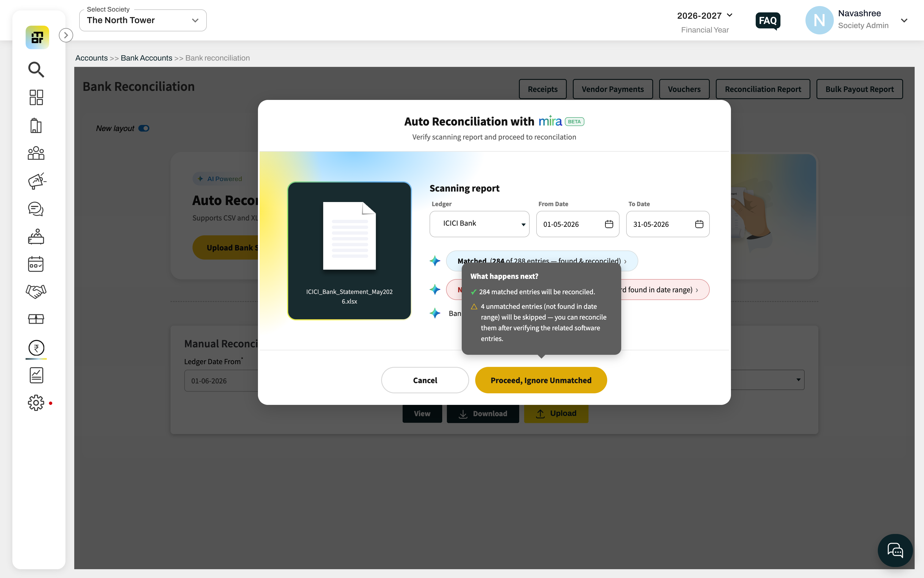Viewport: 924px width, 578px height.
Task: Click the 'Bank Reconciliation' page title
Action: [139, 87]
